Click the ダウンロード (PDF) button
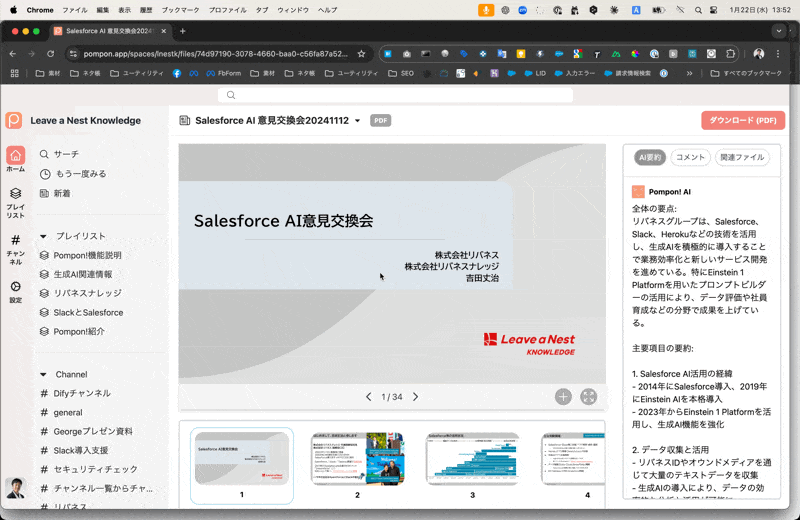The width and height of the screenshot is (800, 520). click(742, 120)
